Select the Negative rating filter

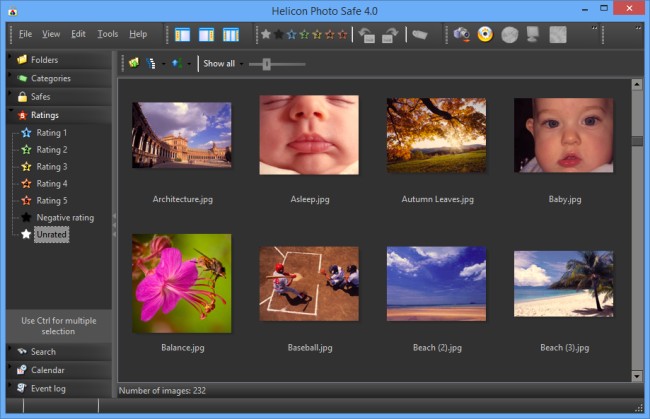coord(64,218)
